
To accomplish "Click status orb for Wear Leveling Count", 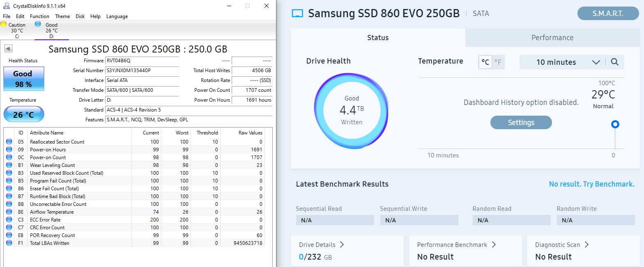I will 9,165.
